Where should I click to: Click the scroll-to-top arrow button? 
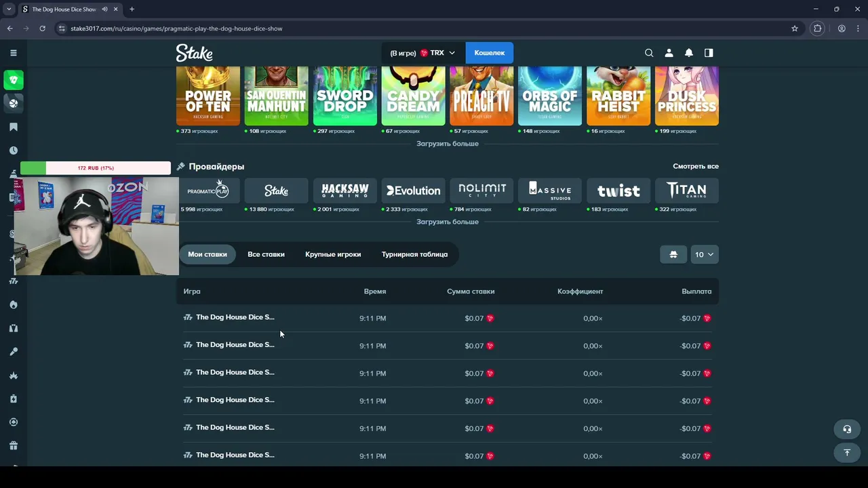(847, 453)
